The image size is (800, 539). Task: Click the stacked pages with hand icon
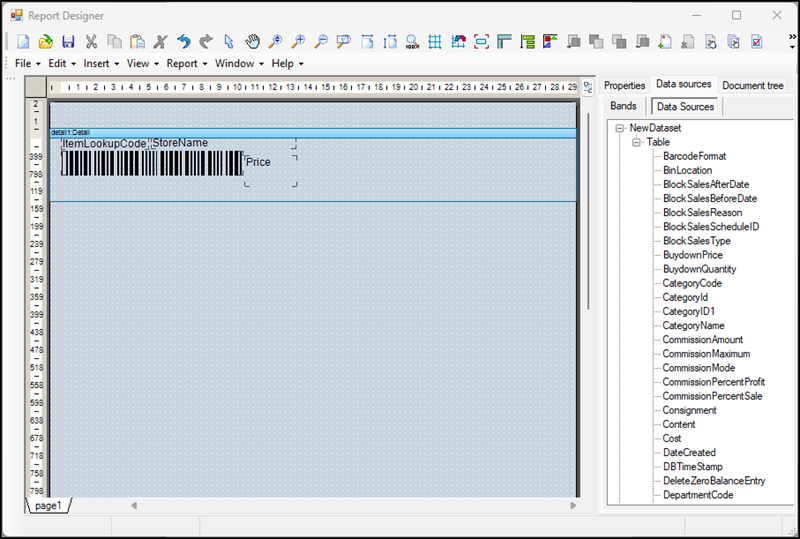click(734, 41)
